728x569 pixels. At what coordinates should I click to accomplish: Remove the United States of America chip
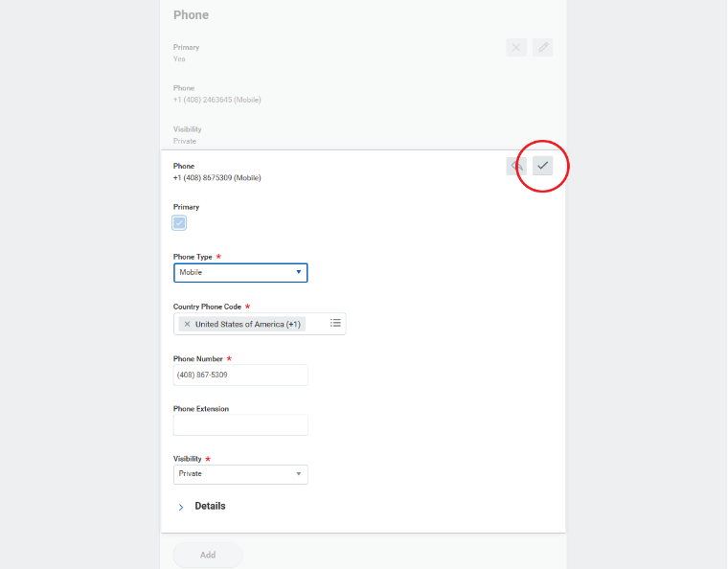coord(187,324)
